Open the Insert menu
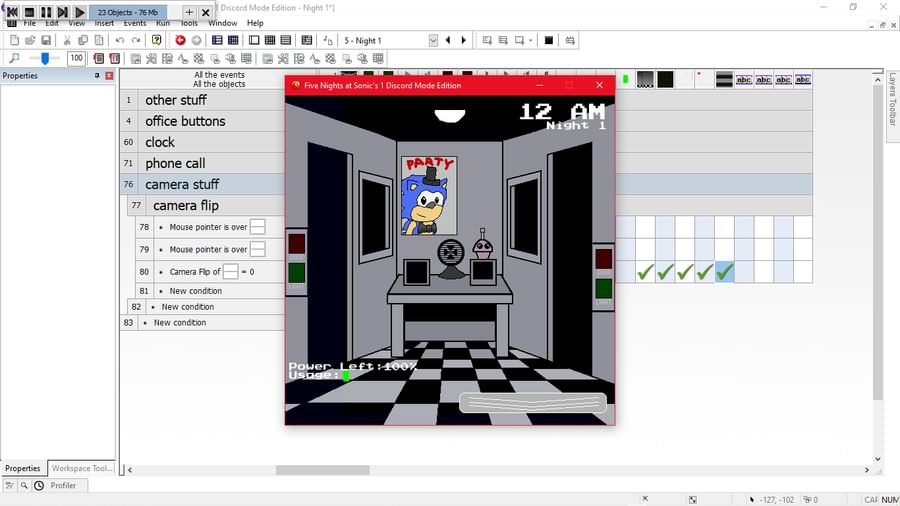 (x=104, y=24)
